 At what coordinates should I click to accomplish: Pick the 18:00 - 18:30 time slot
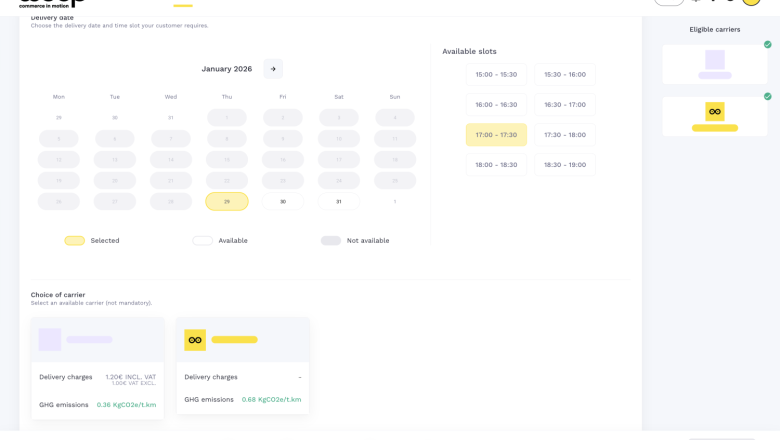496,165
